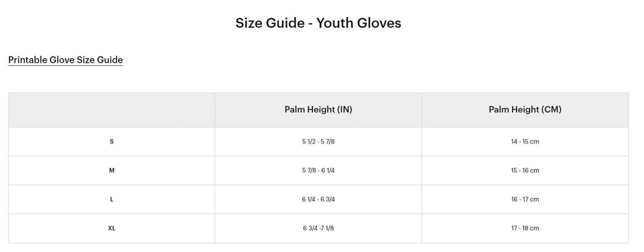Click the '(IN)' unit in the inches header
The image size is (644, 252).
pos(345,110)
